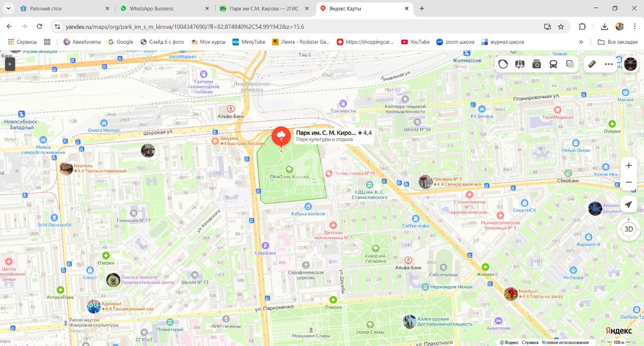Click Неаполь cake shop photo marker
Screen dimensions: 644x346
point(66,168)
